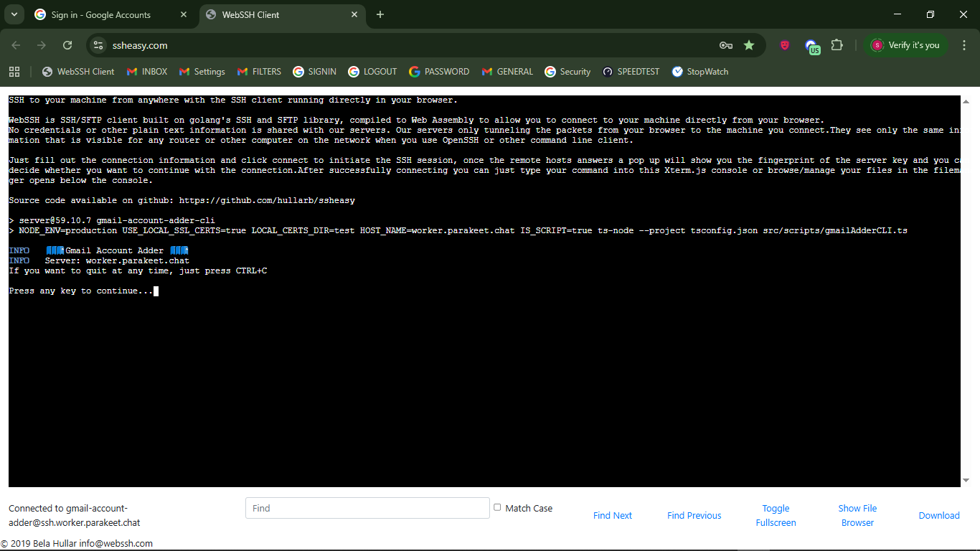Open a new tab with plus button
Screen dimensions: 980x551
(380, 14)
